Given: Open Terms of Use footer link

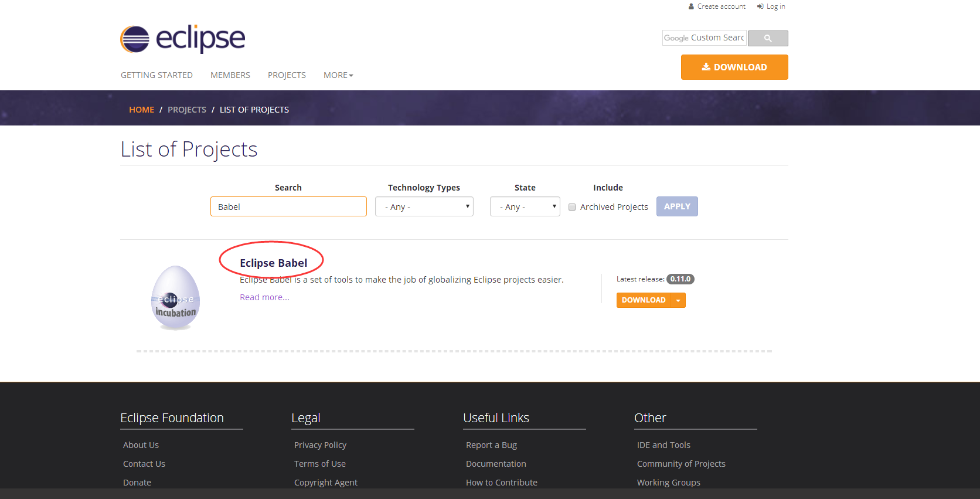Looking at the screenshot, I should pyautogui.click(x=320, y=464).
